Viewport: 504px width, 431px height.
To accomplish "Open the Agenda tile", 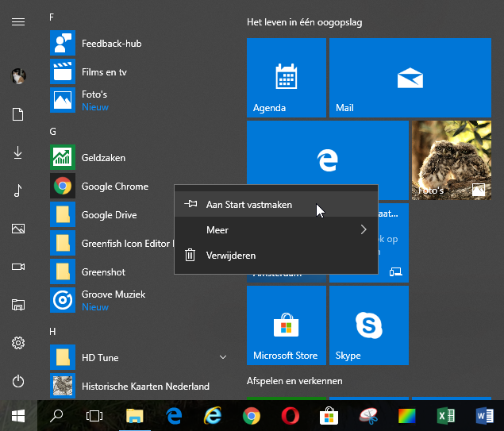I will [287, 78].
